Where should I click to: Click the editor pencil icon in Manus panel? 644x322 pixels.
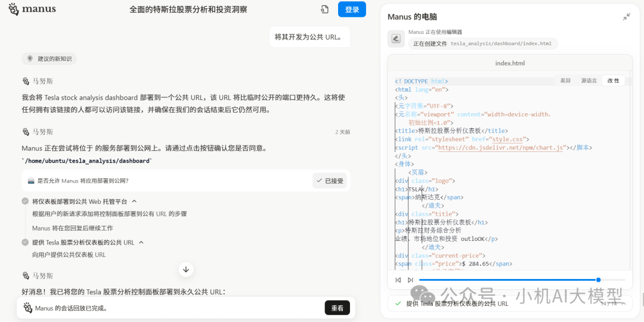coord(396,39)
